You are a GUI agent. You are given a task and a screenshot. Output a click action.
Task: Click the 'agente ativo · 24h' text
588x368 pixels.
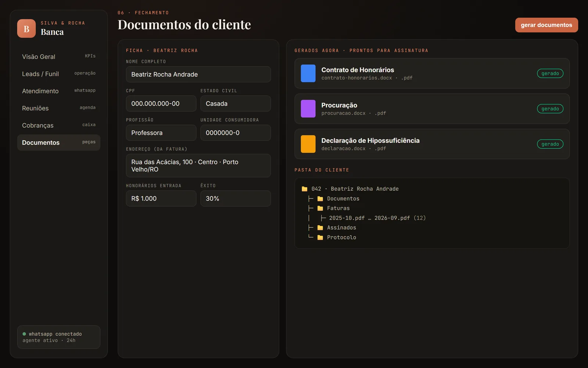[49, 340]
